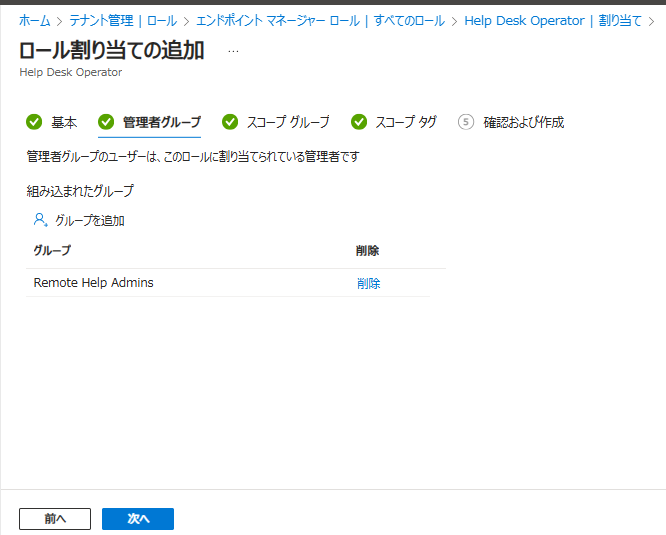This screenshot has height=535, width=666.
Task: Remove the Remote Help Admins group via 削除
Action: (x=369, y=283)
